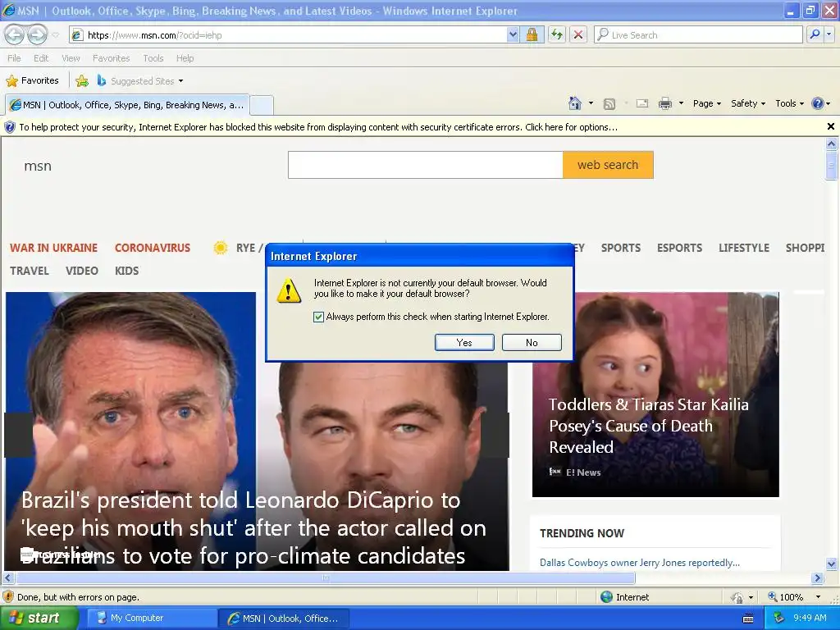Image resolution: width=840 pixels, height=630 pixels.
Task: Click the Help question mark icon
Action: (818, 103)
